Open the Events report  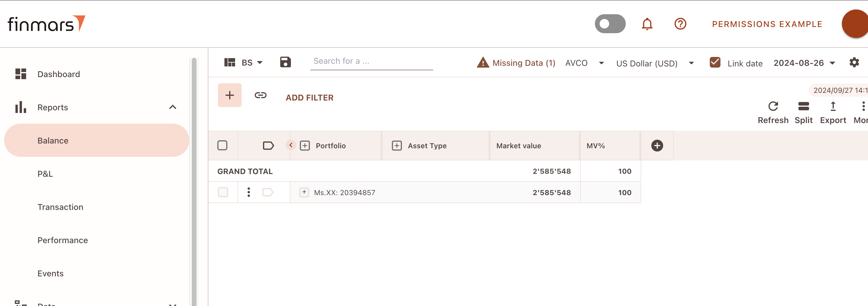coord(50,273)
